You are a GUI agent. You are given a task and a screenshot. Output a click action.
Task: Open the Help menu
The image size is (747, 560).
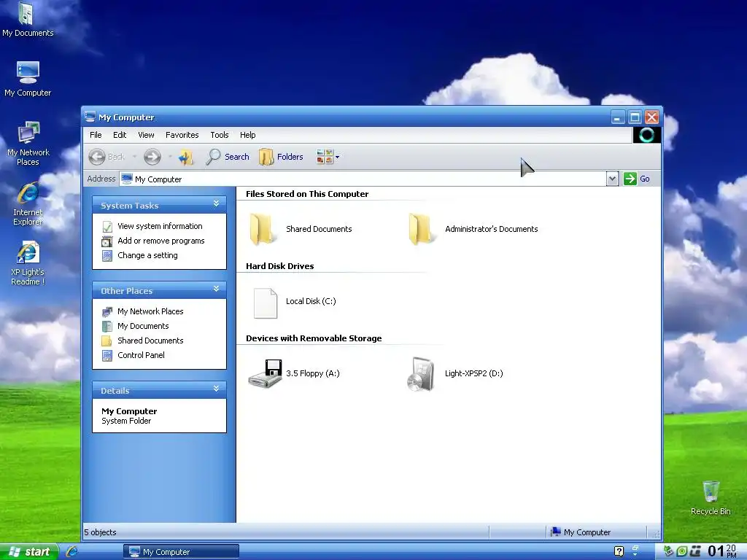(x=248, y=135)
